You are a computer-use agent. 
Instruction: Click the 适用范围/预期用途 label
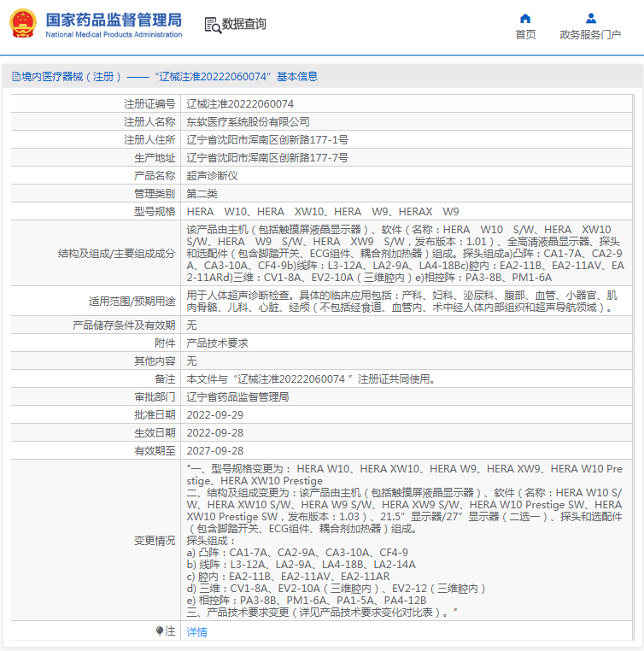132,301
